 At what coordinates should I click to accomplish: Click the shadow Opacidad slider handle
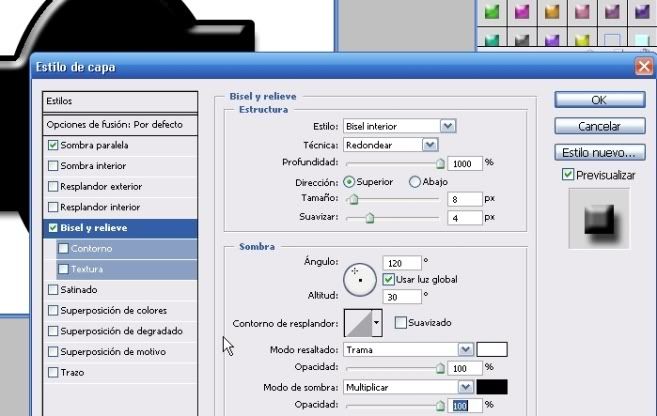(x=440, y=406)
